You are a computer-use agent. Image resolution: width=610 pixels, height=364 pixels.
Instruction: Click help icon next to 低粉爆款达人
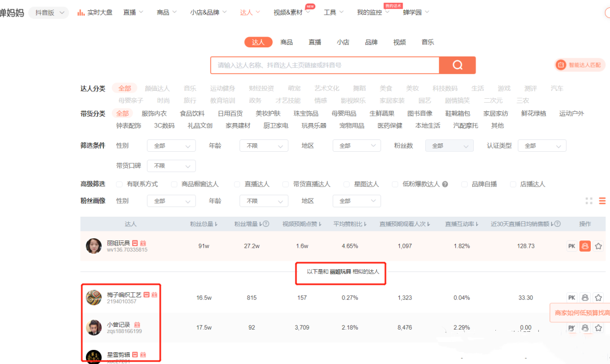click(x=445, y=184)
